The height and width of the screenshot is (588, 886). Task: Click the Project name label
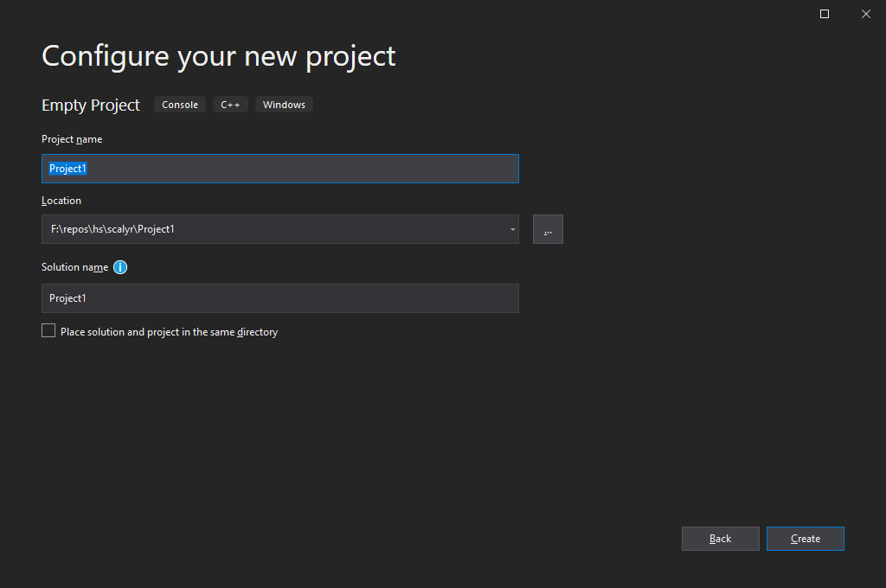pos(72,139)
